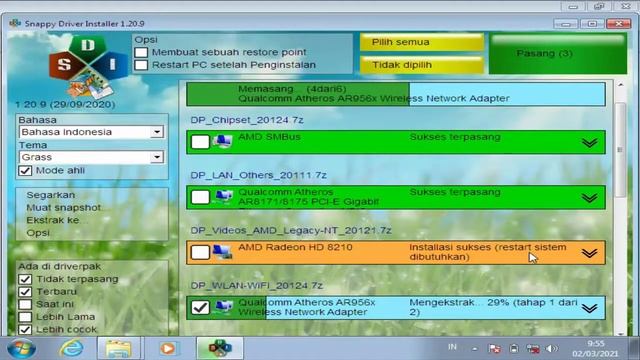Click the driver list scrollbar thumb
The image size is (640, 360).
point(620,150)
